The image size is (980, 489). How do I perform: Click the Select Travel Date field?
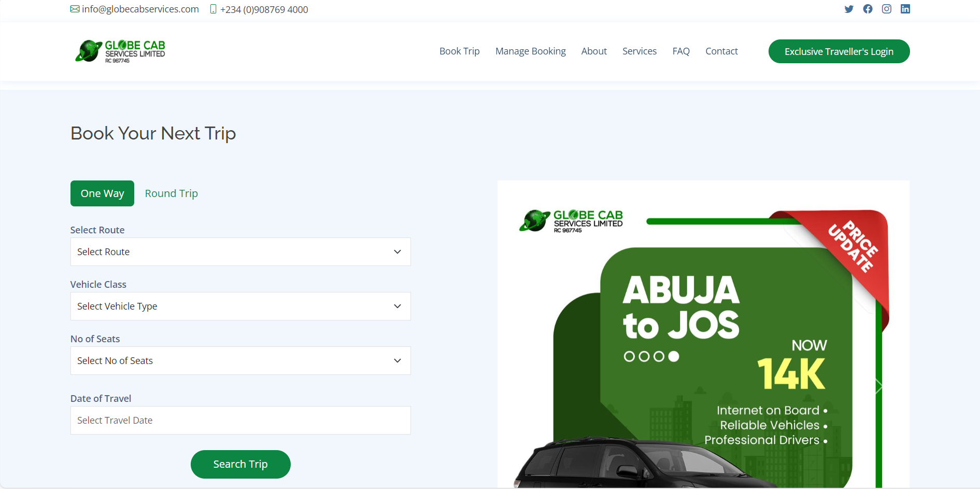[240, 421]
